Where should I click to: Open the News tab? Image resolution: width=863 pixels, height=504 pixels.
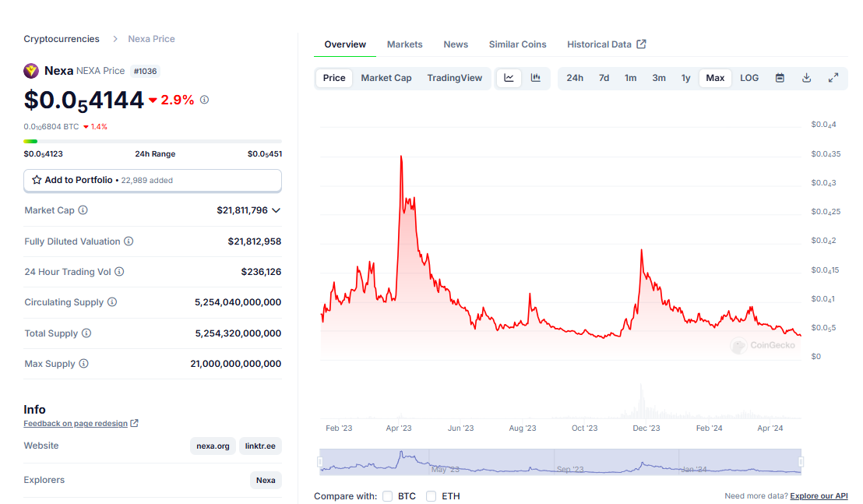[x=456, y=44]
